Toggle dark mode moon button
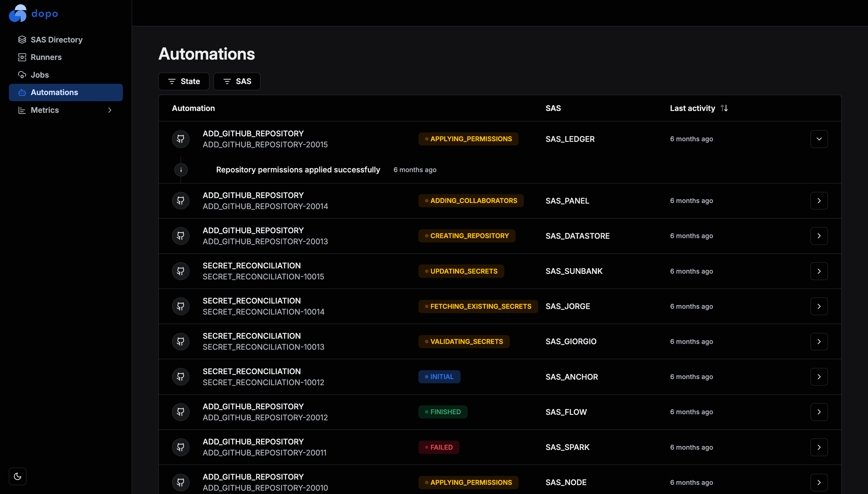 [x=18, y=476]
